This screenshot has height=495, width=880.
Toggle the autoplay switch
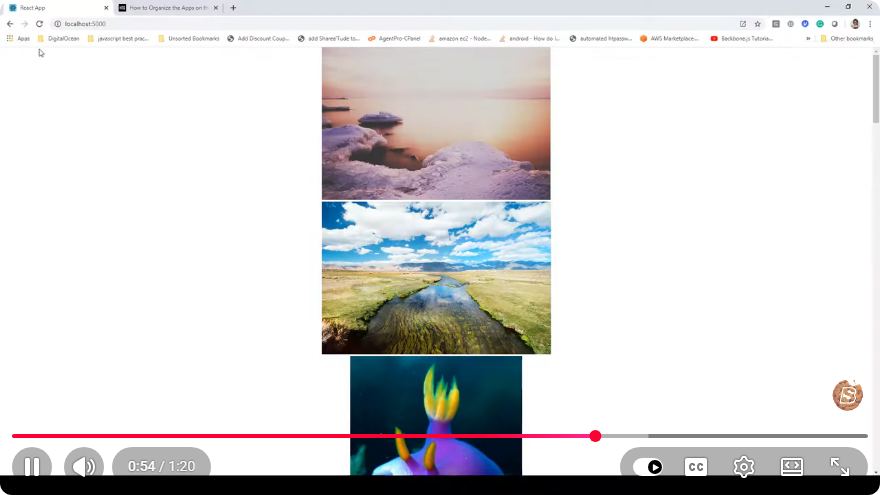[648, 467]
